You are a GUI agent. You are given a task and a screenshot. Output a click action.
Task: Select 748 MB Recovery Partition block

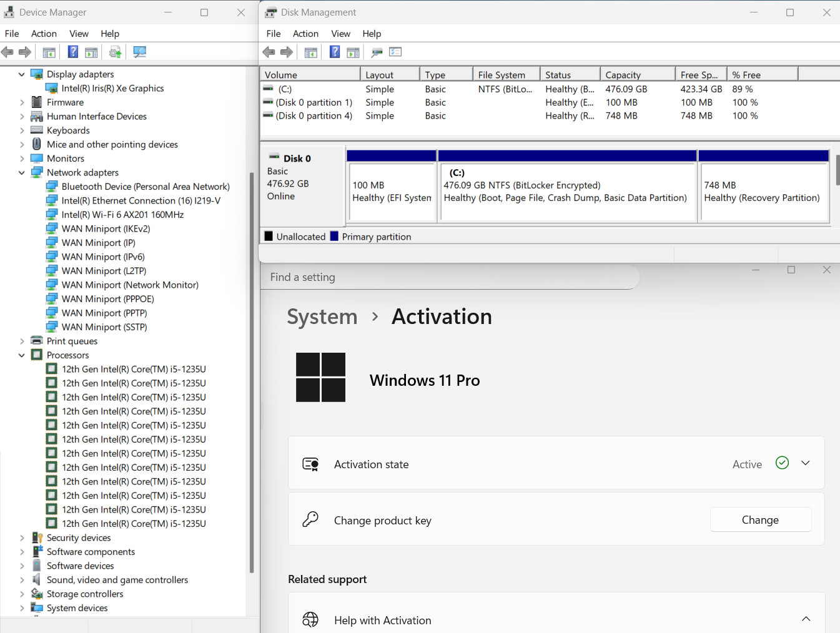click(x=764, y=186)
